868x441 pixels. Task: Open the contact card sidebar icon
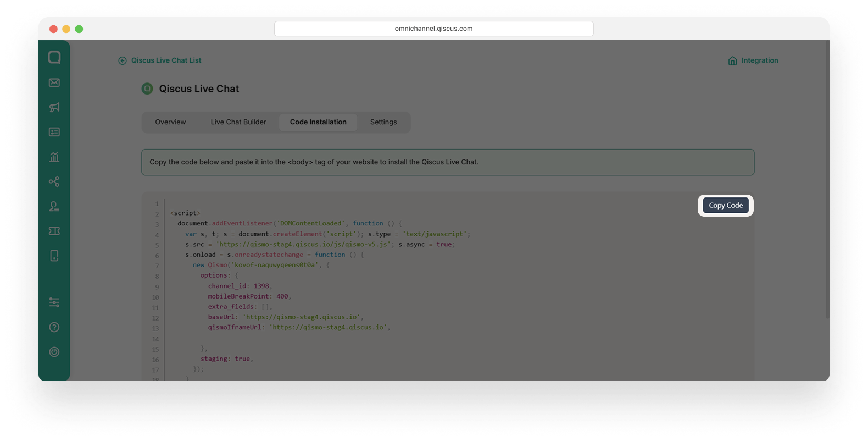54,132
